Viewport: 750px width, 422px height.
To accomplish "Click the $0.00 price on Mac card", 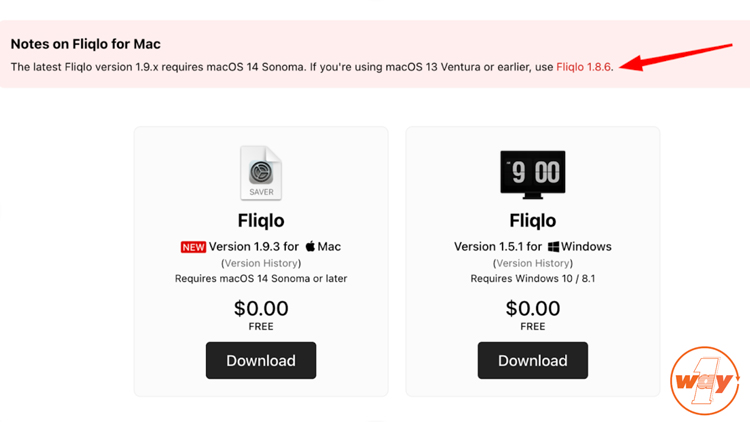I will point(261,309).
